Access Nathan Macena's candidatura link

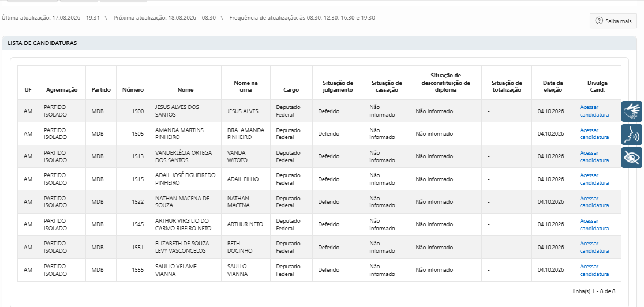pyautogui.click(x=594, y=202)
